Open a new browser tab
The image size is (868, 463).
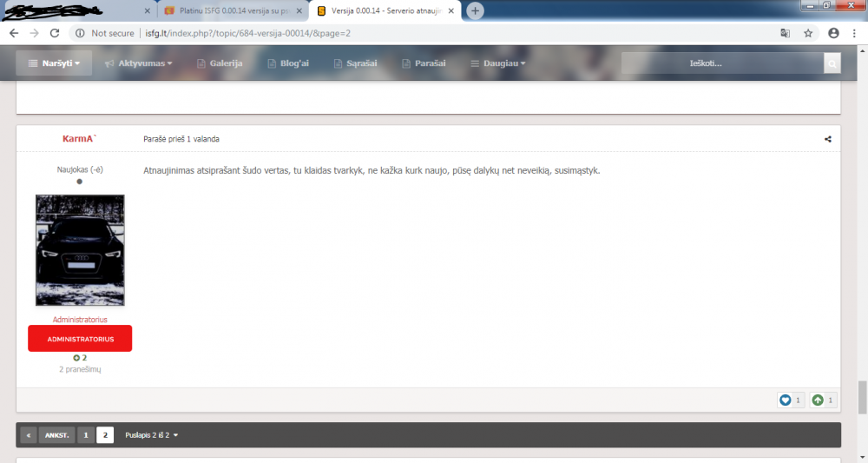[x=476, y=10]
